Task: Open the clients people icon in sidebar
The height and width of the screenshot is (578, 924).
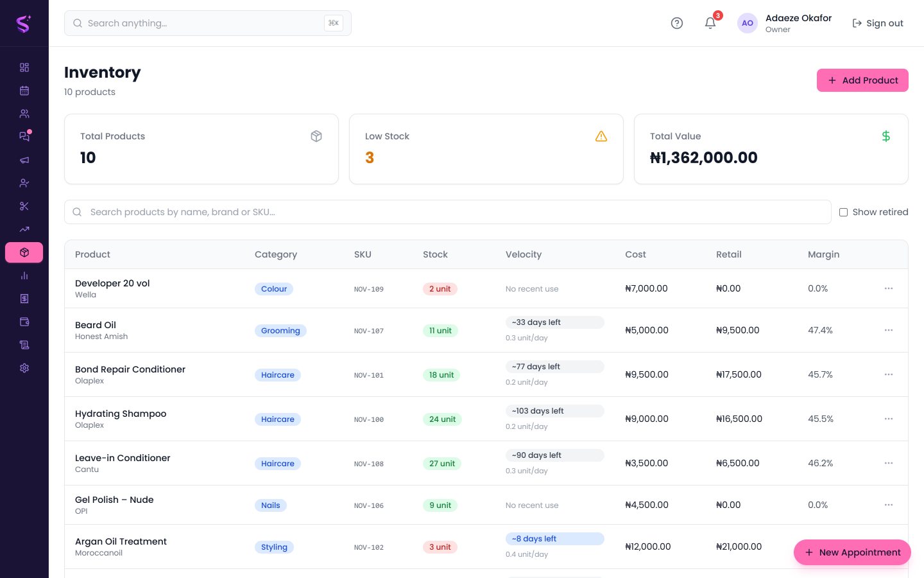Action: (x=24, y=114)
